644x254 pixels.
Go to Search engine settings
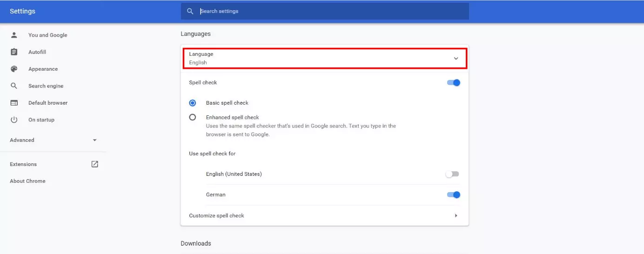click(46, 86)
